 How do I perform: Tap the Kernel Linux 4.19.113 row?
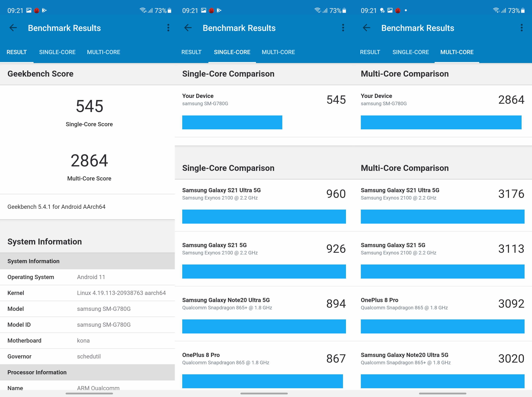click(87, 293)
